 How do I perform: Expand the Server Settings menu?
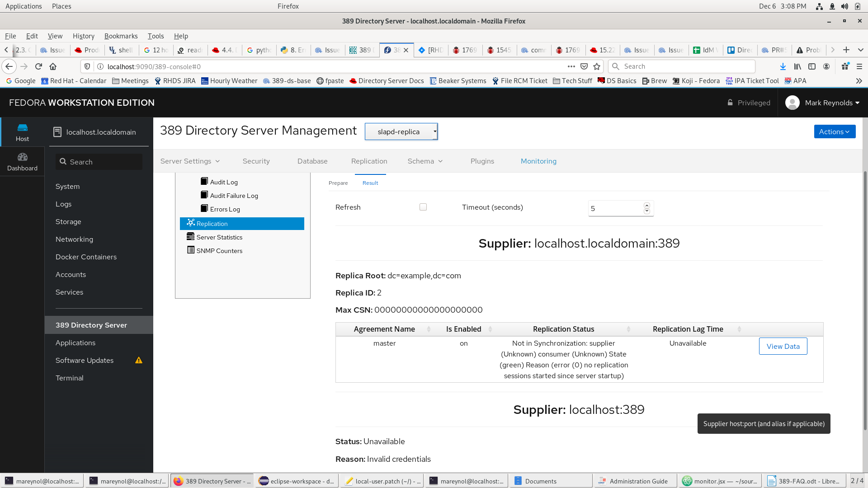[x=190, y=161]
